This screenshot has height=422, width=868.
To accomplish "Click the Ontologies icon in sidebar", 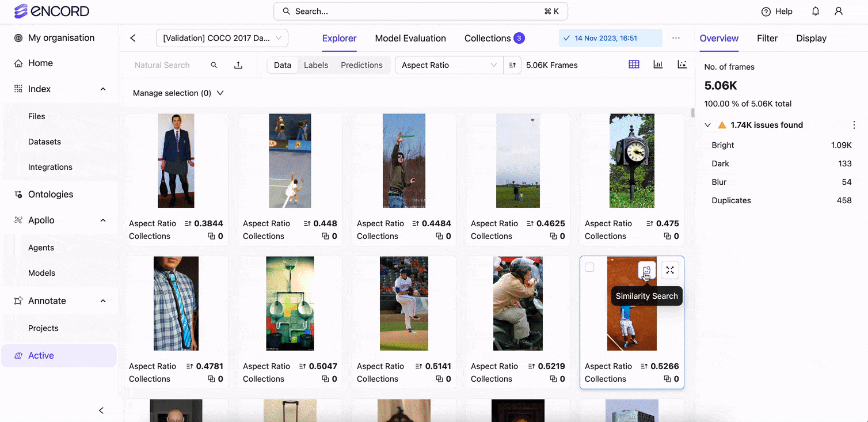I will [x=18, y=195].
